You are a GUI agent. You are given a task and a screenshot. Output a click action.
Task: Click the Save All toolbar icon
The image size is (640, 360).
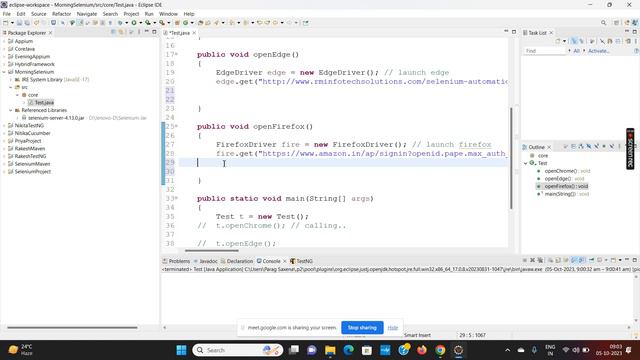tap(27, 23)
